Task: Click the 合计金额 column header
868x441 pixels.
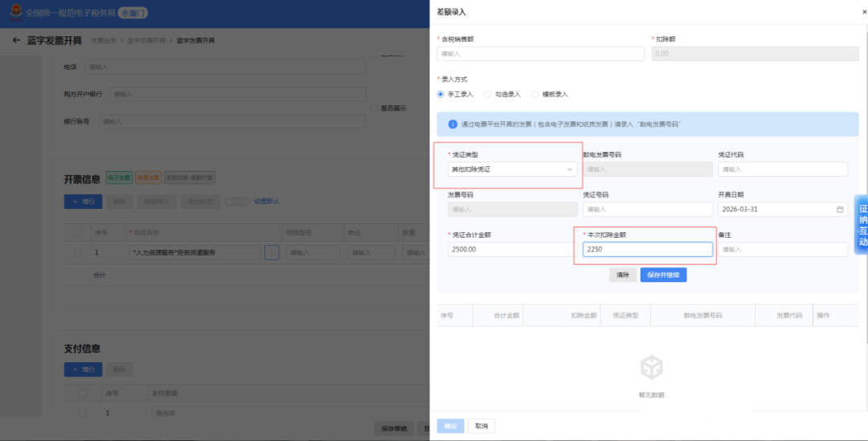Action: [506, 316]
